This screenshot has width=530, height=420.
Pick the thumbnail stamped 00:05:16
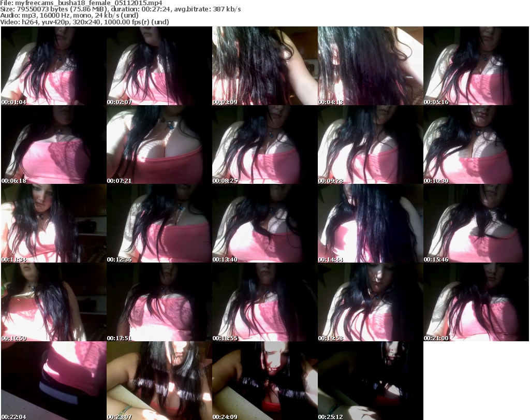tap(476, 66)
